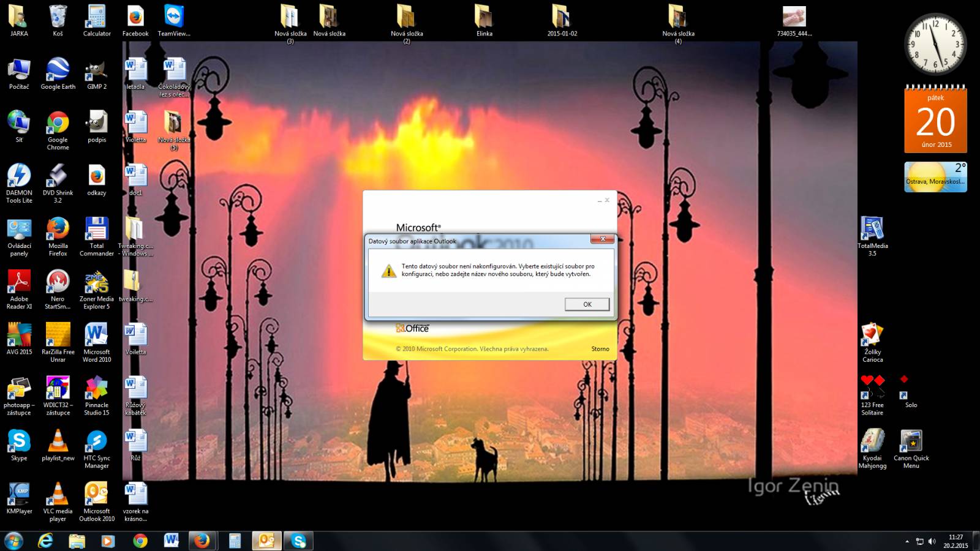Viewport: 980px width, 551px height.
Task: Open Nová složka (4) folder
Action: [x=678, y=24]
